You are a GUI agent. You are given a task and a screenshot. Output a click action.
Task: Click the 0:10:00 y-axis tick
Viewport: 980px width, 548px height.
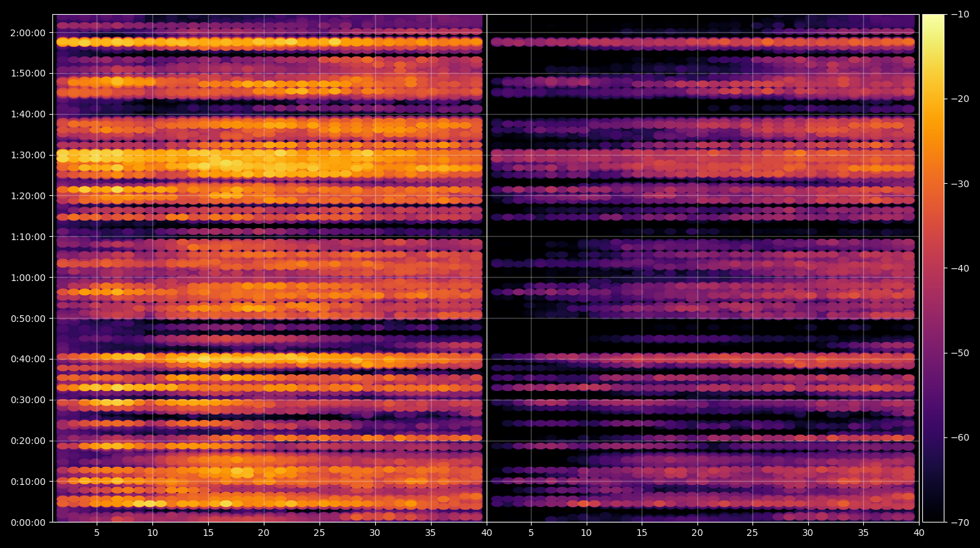click(28, 482)
